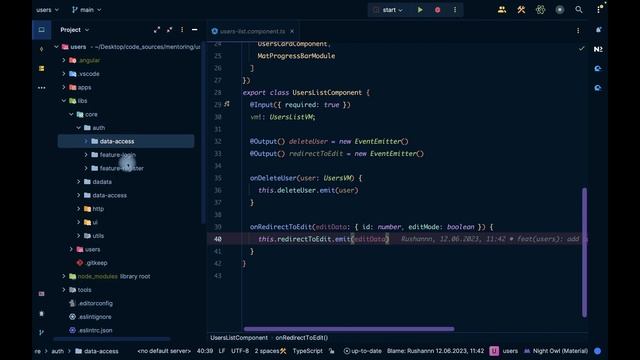640x360 pixels.
Task: Expand the dadata folder
Action: [x=78, y=182]
